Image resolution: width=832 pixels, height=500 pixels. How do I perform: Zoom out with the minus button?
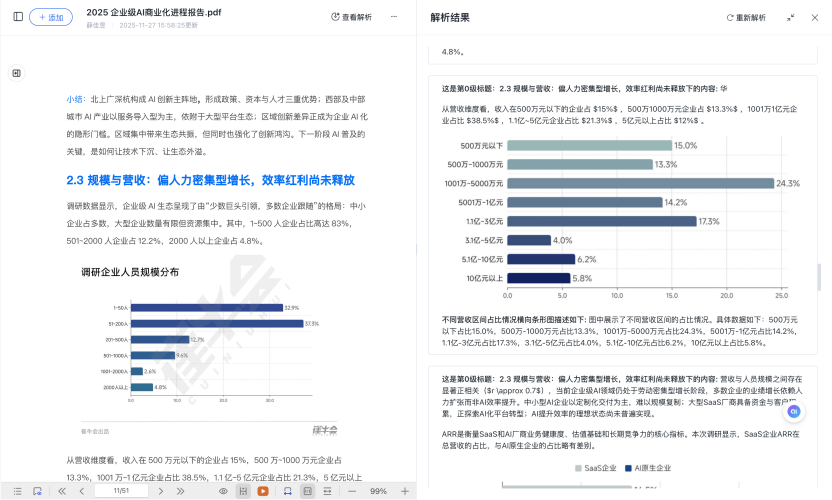pyautogui.click(x=352, y=491)
